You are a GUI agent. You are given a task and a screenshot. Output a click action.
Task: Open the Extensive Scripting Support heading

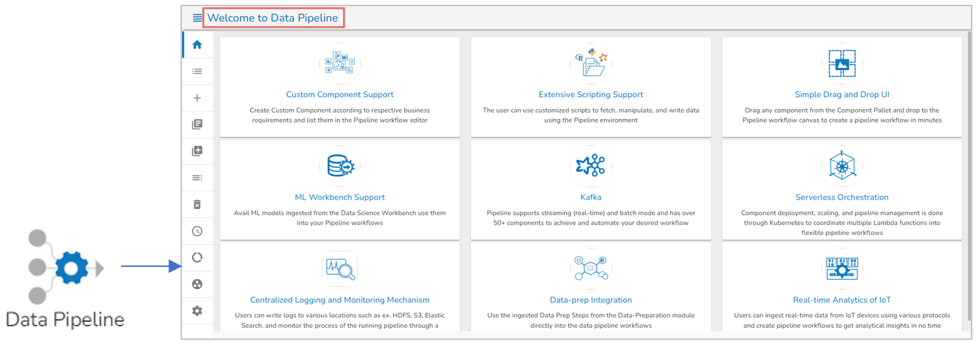(590, 94)
